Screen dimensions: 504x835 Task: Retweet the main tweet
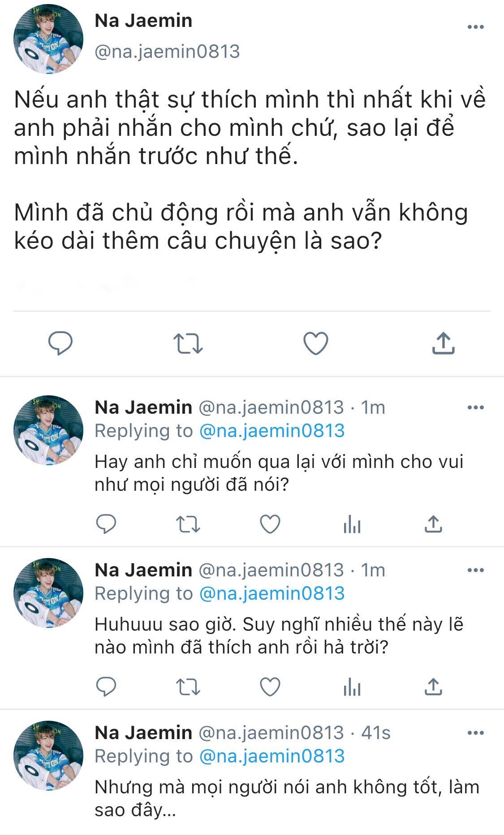tap(188, 343)
